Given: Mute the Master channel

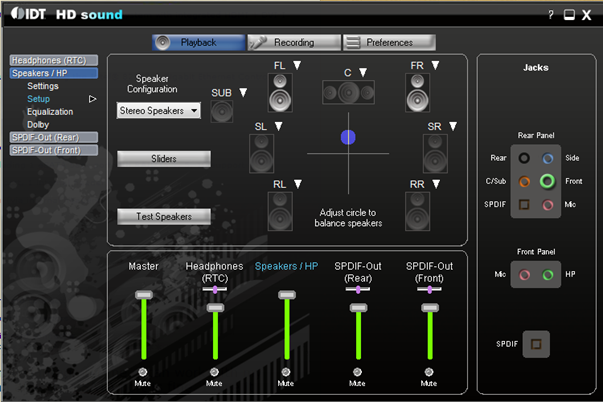Looking at the screenshot, I should [x=143, y=372].
